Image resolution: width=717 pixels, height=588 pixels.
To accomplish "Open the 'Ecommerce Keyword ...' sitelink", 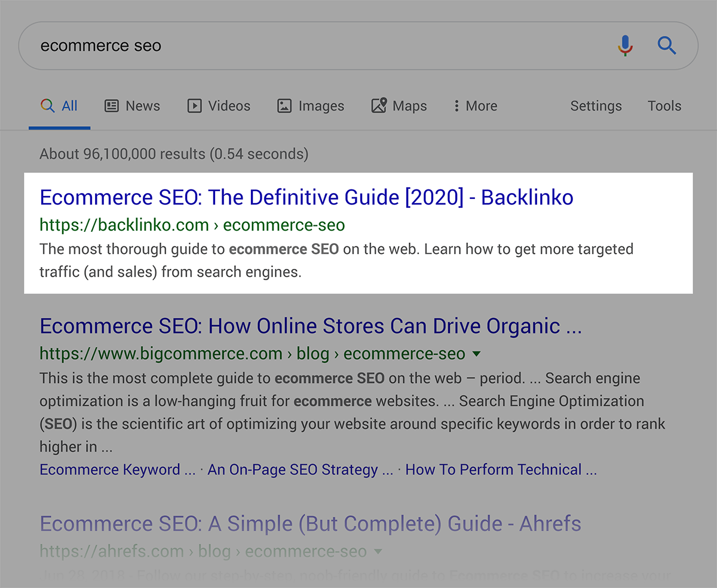I will (118, 470).
